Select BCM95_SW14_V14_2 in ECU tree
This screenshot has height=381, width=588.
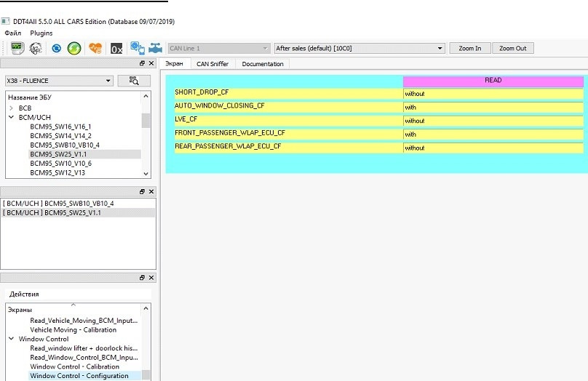coord(60,136)
